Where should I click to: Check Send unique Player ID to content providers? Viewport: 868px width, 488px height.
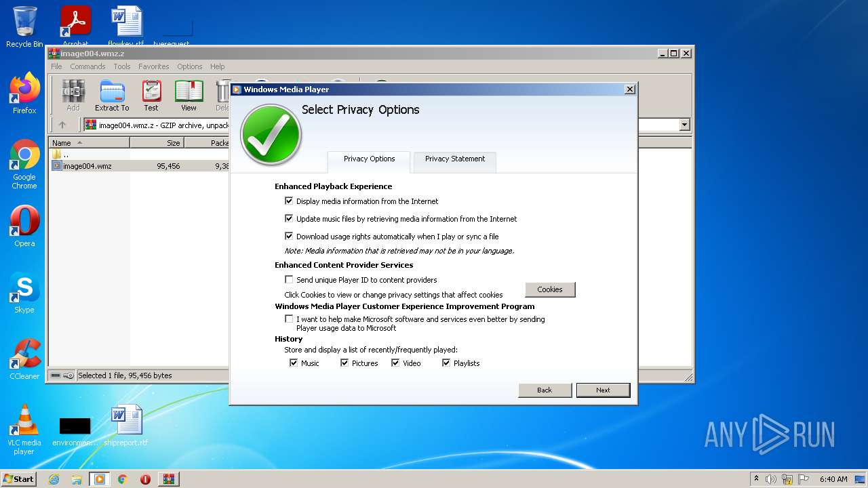pyautogui.click(x=289, y=280)
